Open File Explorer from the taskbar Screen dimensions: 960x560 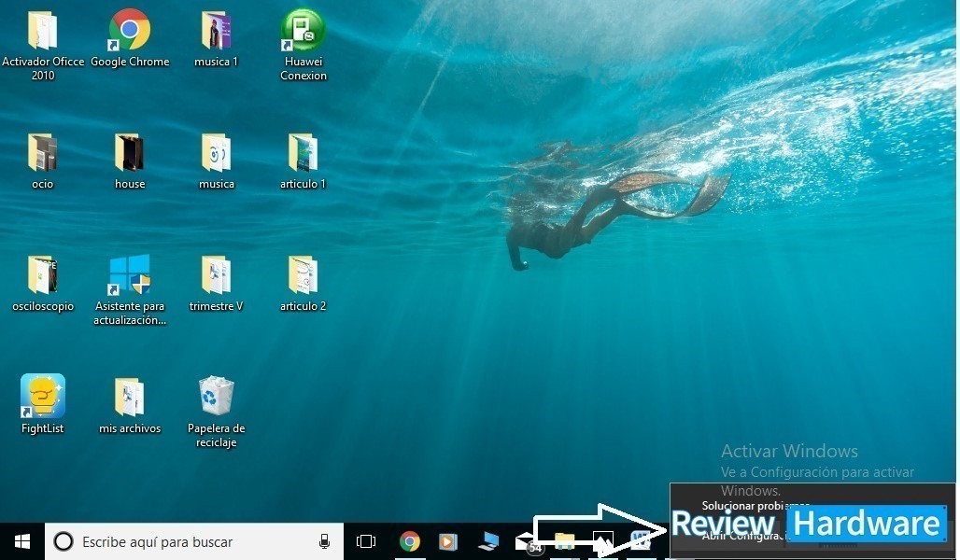tap(564, 541)
